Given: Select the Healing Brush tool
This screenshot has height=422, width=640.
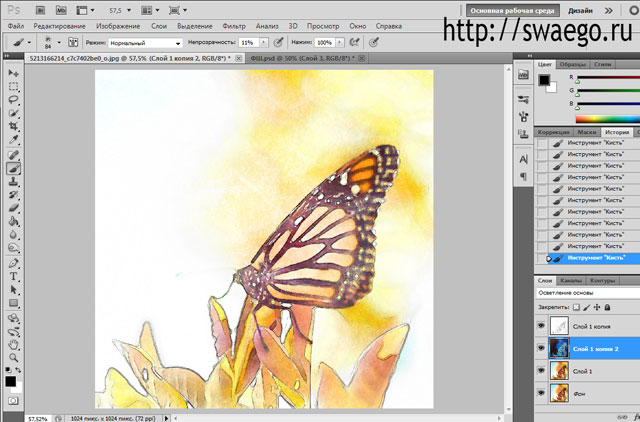Looking at the screenshot, I should [13, 155].
